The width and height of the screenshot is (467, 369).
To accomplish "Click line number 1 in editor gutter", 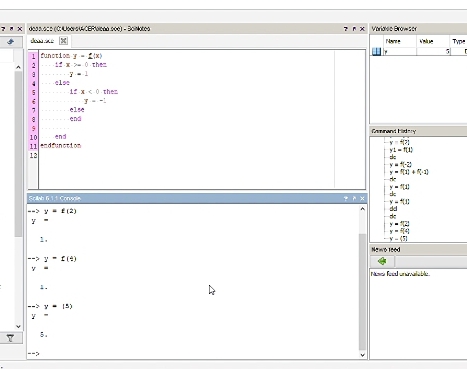I will (33, 56).
